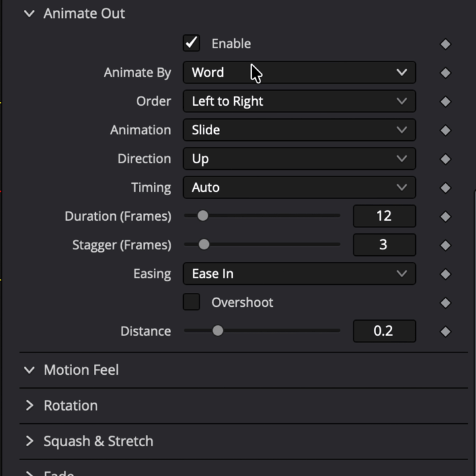This screenshot has width=476, height=476.
Task: Click keyframe diamond next to Easing
Action: tap(446, 274)
